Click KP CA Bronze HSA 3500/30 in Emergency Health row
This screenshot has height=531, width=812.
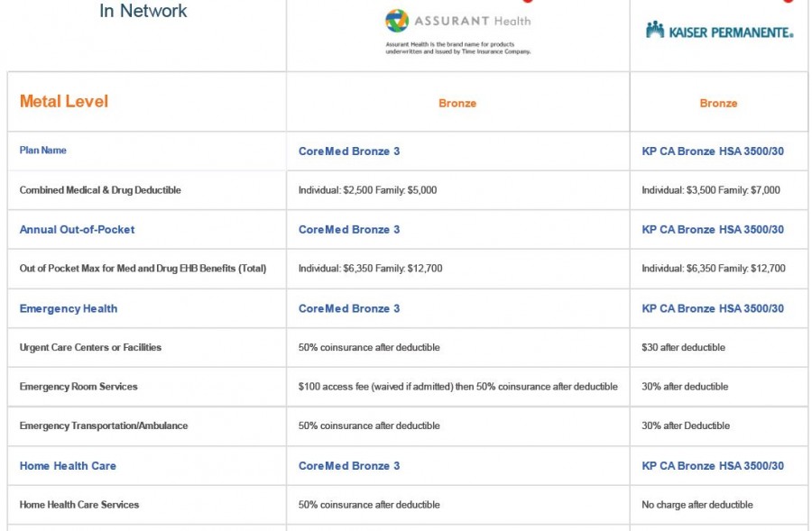713,308
